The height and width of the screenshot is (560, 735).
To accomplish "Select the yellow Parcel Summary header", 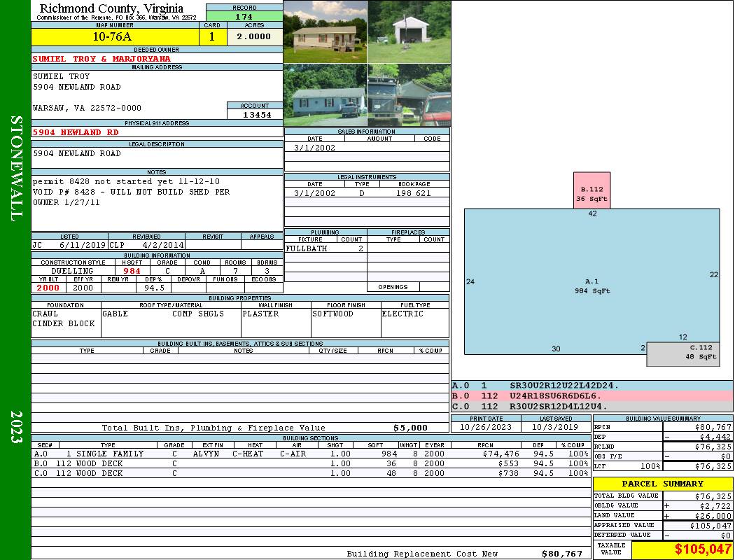I will pos(662,484).
